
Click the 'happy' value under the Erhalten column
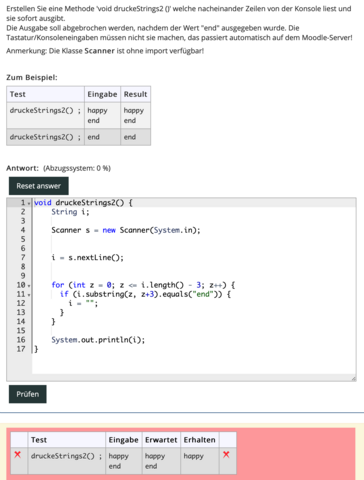tap(193, 456)
